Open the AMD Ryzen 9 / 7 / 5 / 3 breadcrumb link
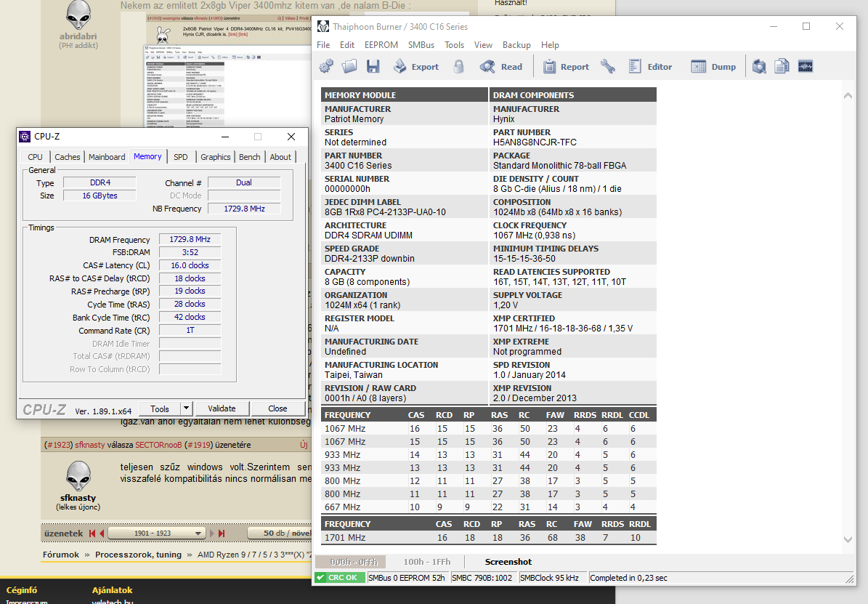 [x=254, y=555]
